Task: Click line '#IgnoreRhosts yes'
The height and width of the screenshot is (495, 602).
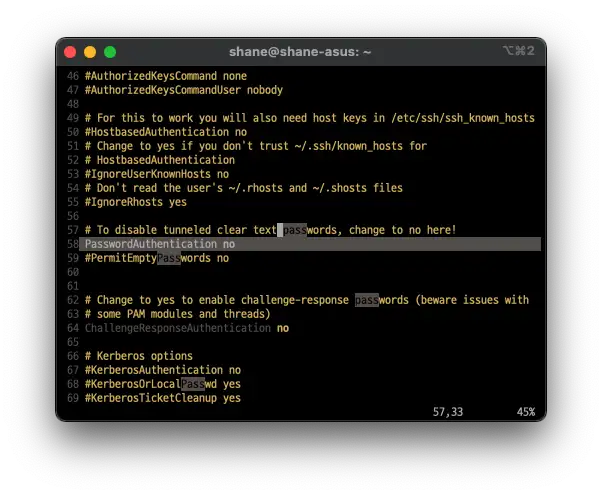Action: tap(136, 202)
